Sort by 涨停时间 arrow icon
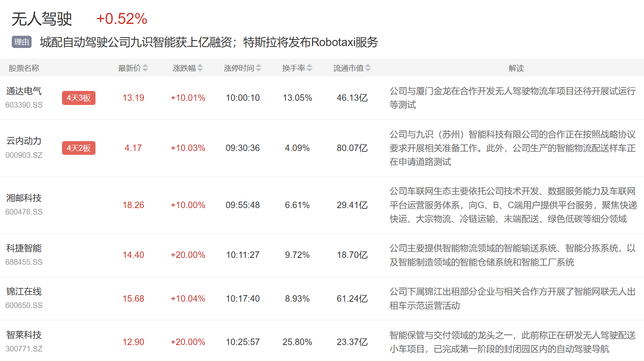Image resolution: width=644 pixels, height=361 pixels. pos(259,68)
